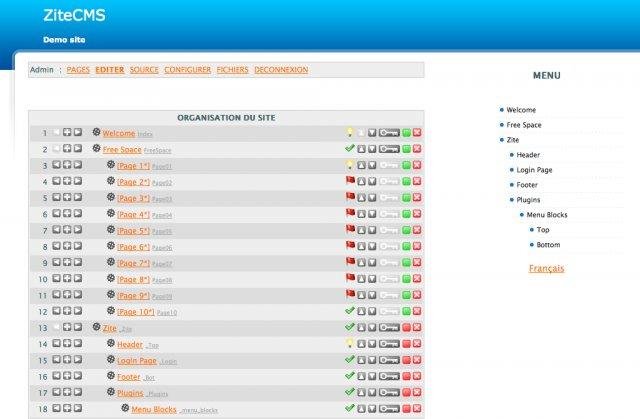Click the move-up icon in Page 6 row
Screen dimensions: 640x419
tap(361, 246)
